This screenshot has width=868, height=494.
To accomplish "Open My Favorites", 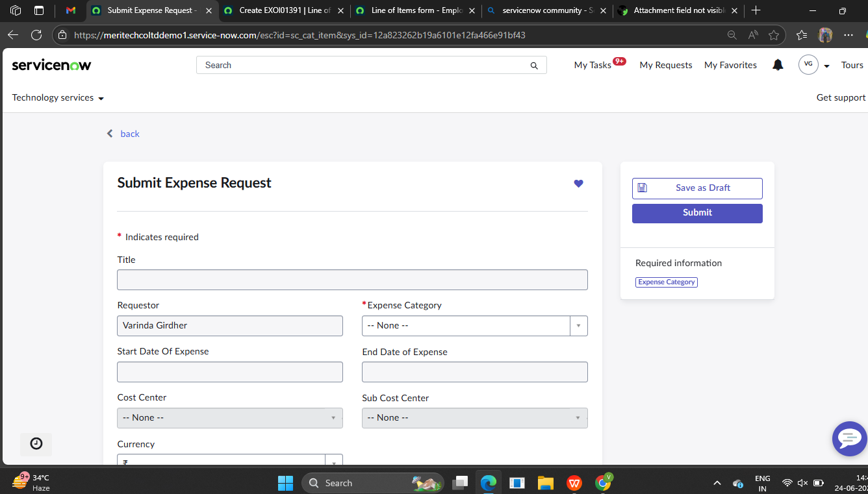I will pyautogui.click(x=730, y=65).
